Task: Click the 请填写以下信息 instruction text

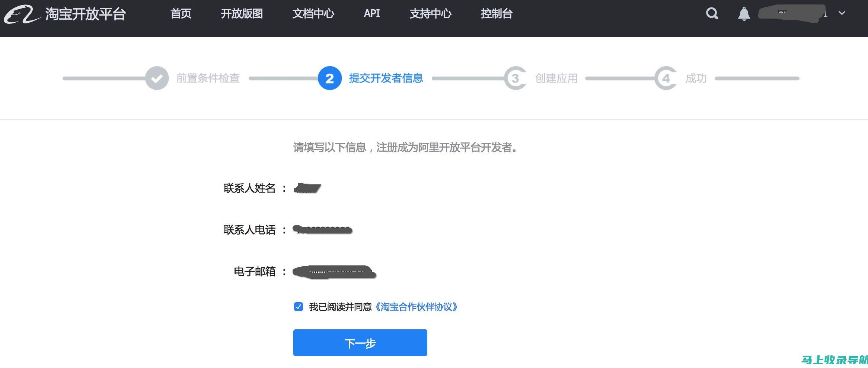Action: click(x=406, y=148)
